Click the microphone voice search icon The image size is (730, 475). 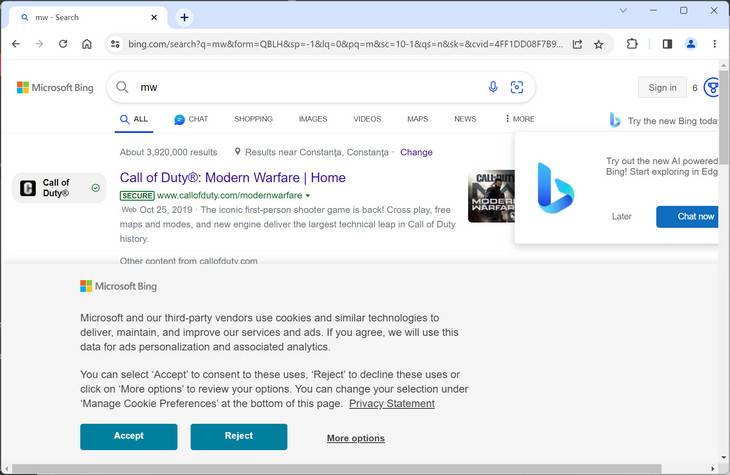pyautogui.click(x=493, y=88)
